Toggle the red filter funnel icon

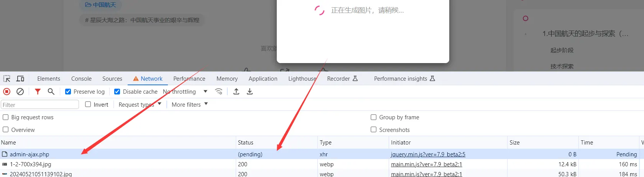tap(38, 92)
